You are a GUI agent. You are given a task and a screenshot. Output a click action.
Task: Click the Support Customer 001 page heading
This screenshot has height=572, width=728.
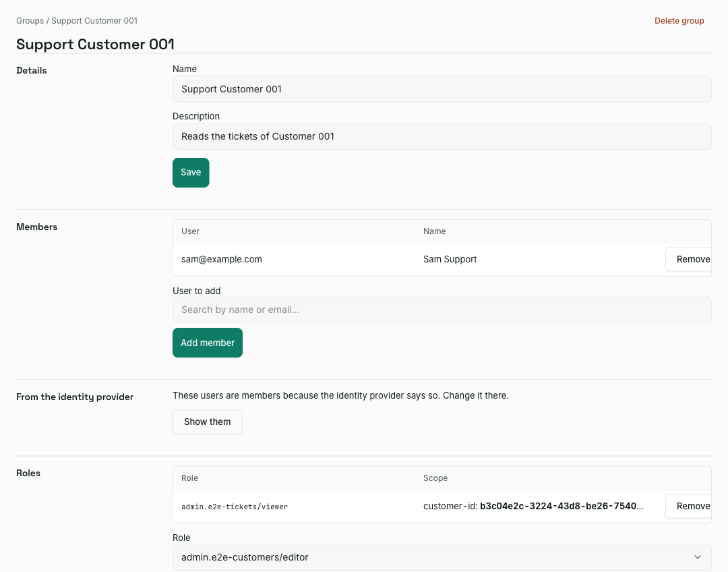tap(95, 44)
